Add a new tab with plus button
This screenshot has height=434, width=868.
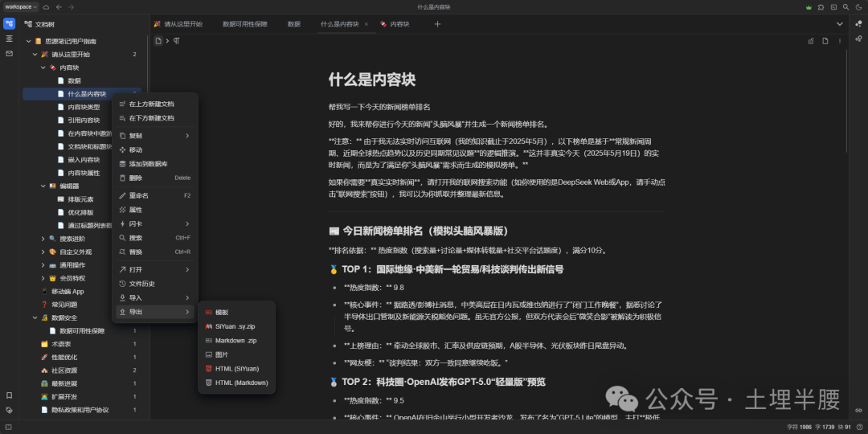point(437,24)
